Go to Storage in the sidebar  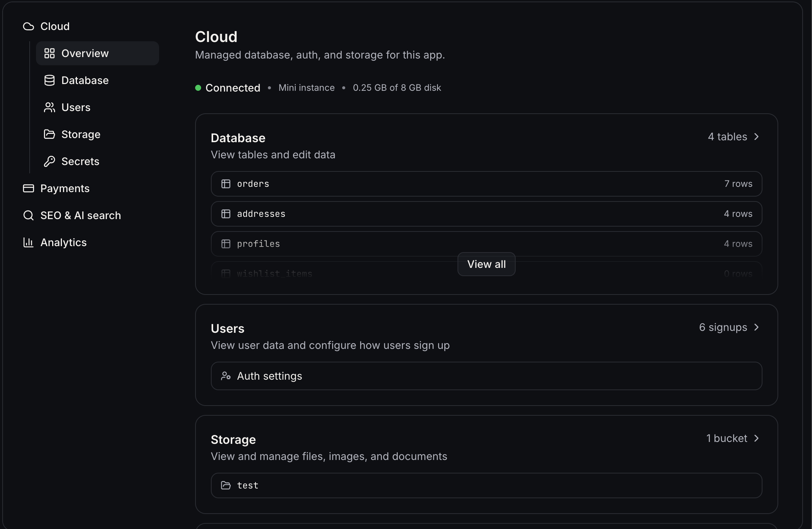98,134
